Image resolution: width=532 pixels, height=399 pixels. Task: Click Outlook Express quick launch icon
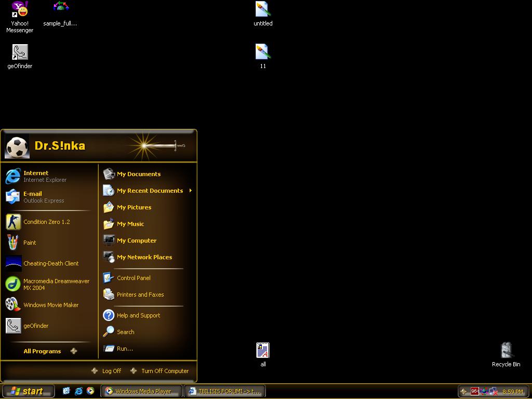[x=66, y=391]
